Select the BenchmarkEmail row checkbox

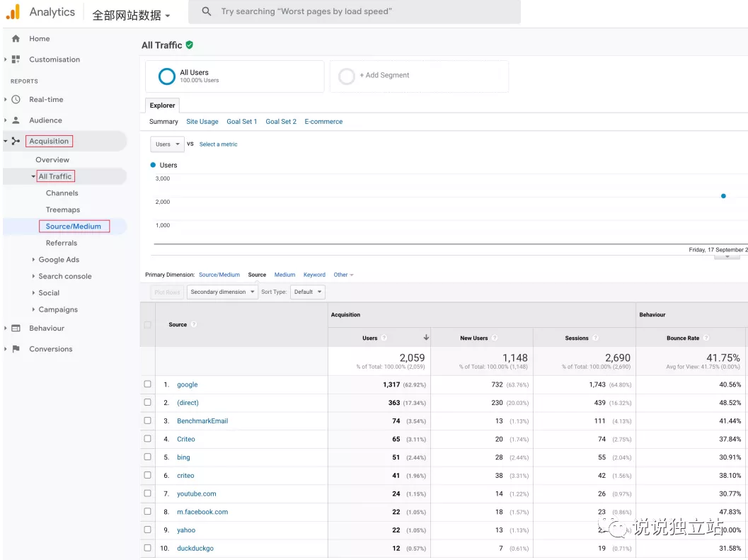coord(148,421)
